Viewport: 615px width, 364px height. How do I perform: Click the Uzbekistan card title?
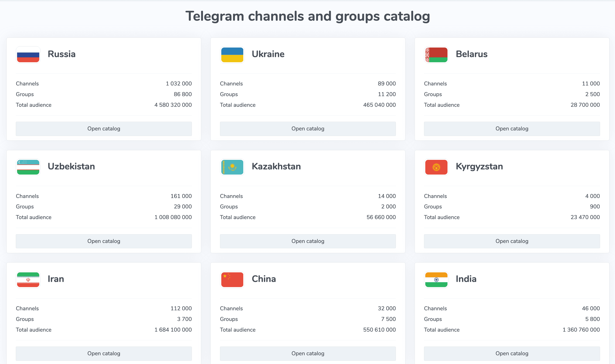[71, 166]
